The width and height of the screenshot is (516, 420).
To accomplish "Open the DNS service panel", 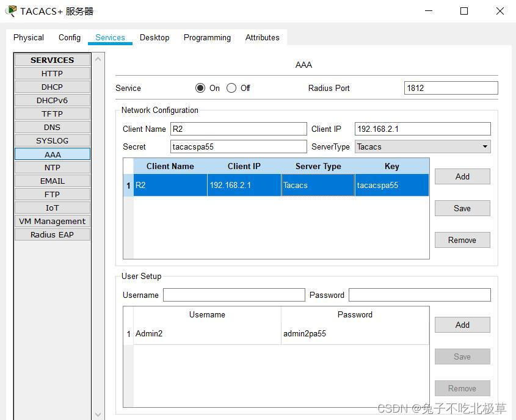I will [x=52, y=127].
